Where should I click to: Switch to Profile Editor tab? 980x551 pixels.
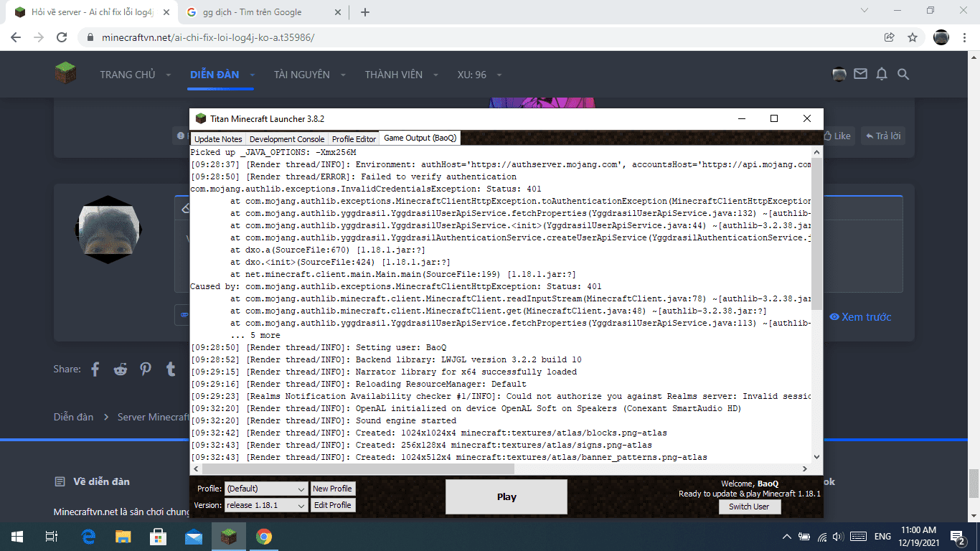354,138
